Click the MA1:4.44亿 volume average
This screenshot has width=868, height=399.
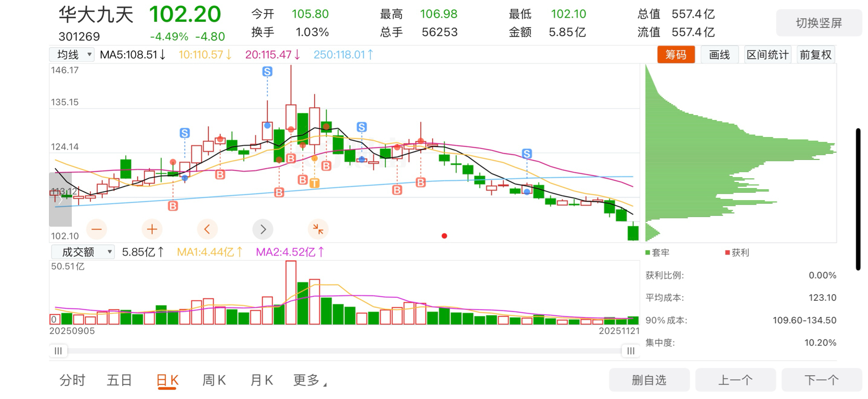pos(210,252)
